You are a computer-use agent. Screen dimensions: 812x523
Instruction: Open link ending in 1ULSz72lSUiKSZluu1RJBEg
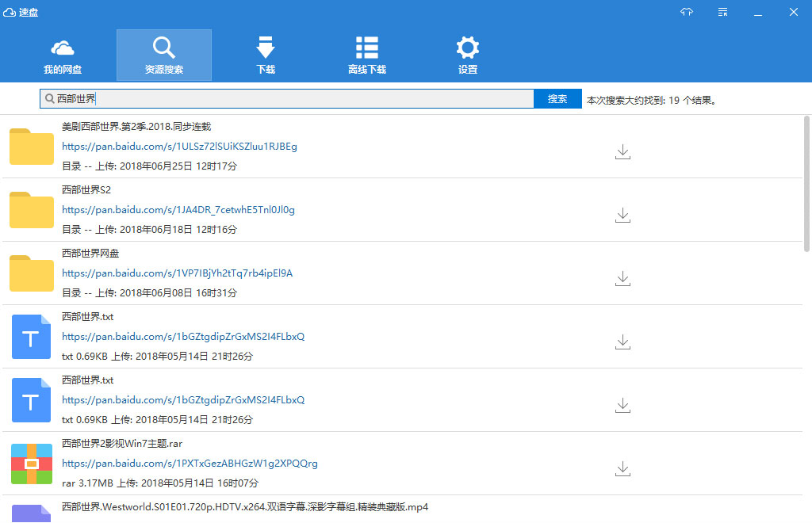point(179,147)
